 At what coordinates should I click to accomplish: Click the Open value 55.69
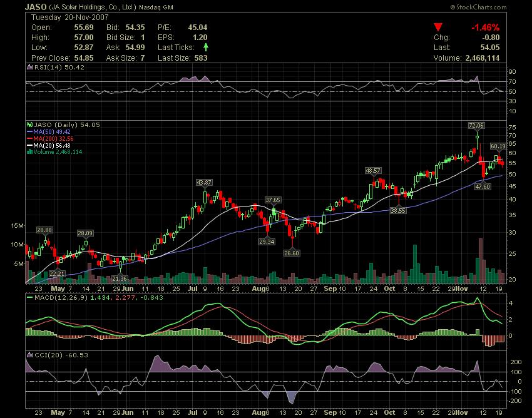point(84,28)
